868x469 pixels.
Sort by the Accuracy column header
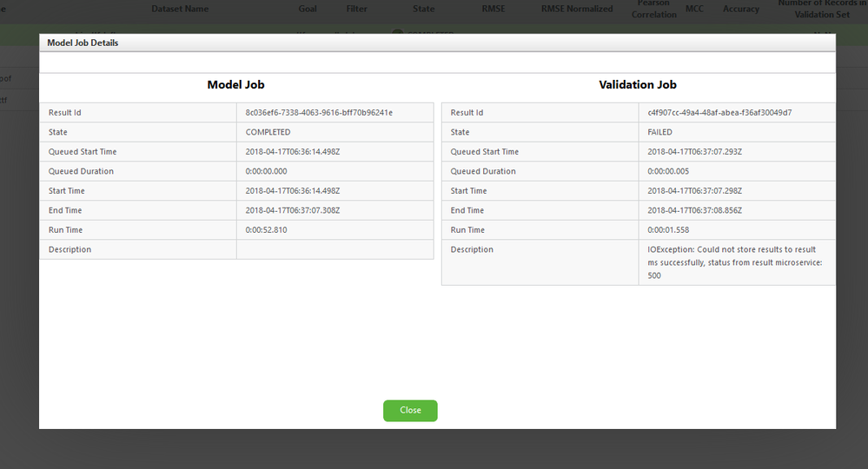pos(740,9)
